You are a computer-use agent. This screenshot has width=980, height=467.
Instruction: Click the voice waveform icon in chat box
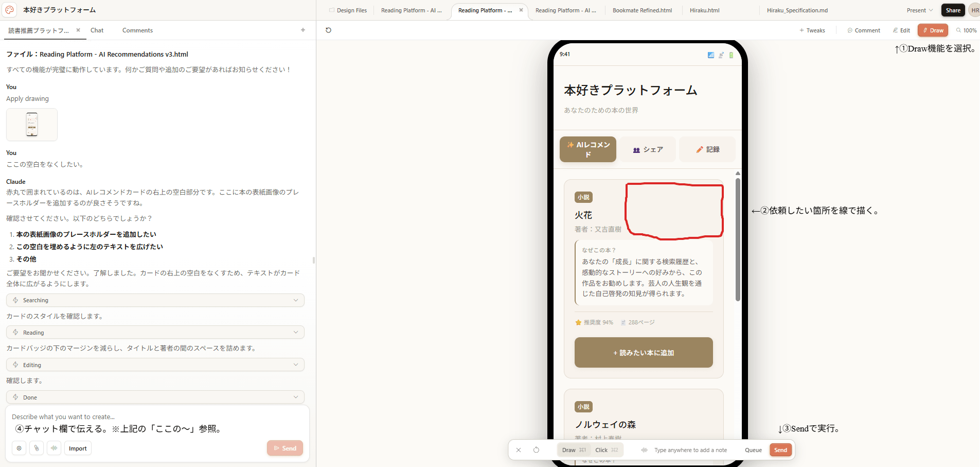click(54, 448)
